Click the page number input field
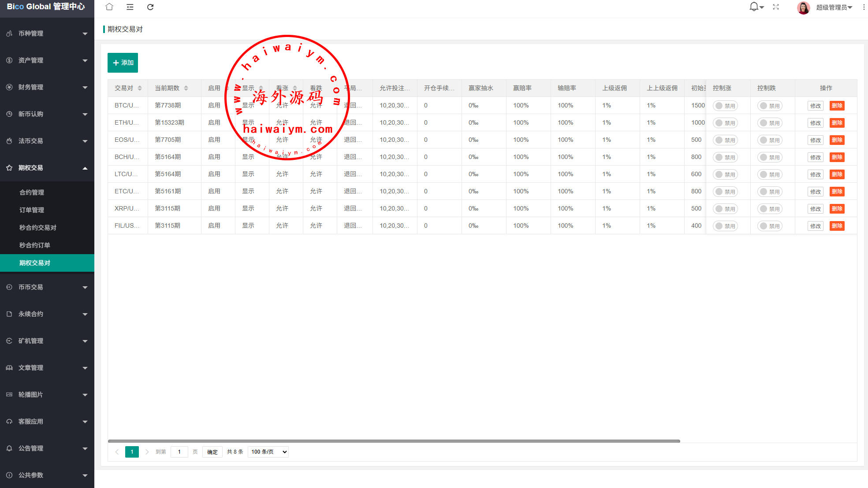 point(179,452)
